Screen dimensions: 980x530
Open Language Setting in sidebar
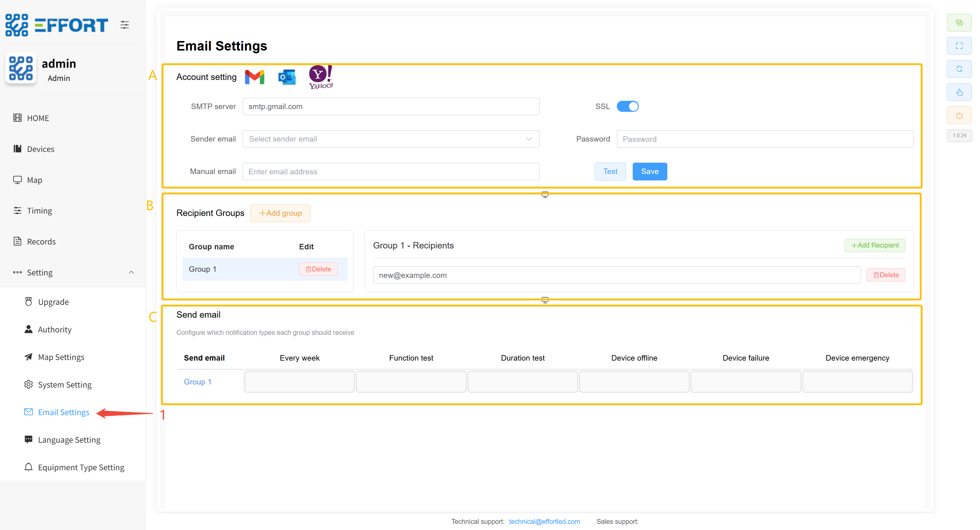pos(69,440)
